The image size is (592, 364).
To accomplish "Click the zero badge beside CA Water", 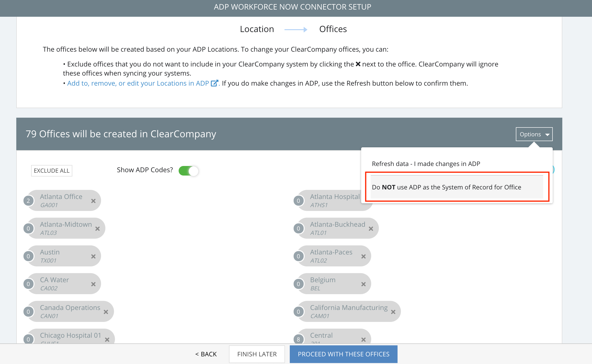I will pos(28,284).
